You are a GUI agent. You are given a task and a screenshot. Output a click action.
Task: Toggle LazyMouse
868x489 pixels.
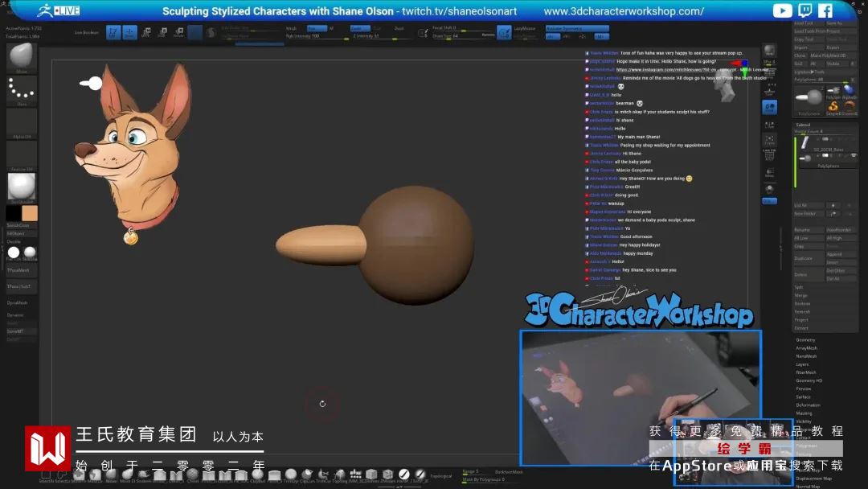[x=524, y=28]
